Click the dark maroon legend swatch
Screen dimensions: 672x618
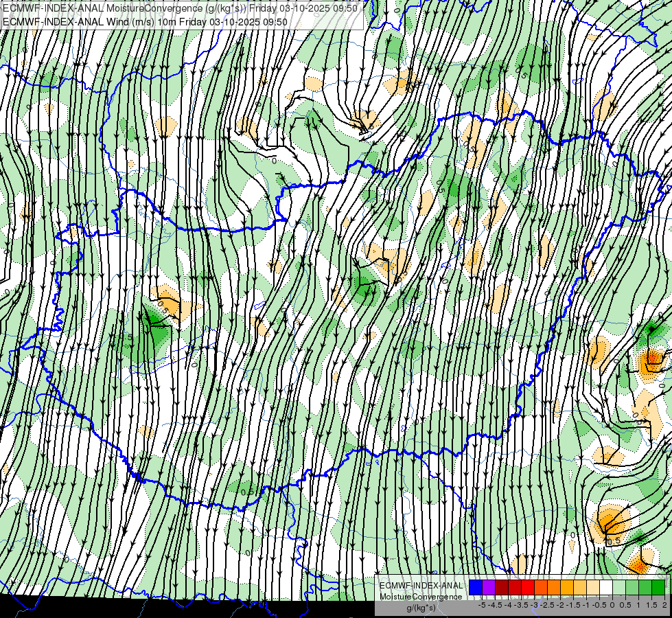(502, 588)
